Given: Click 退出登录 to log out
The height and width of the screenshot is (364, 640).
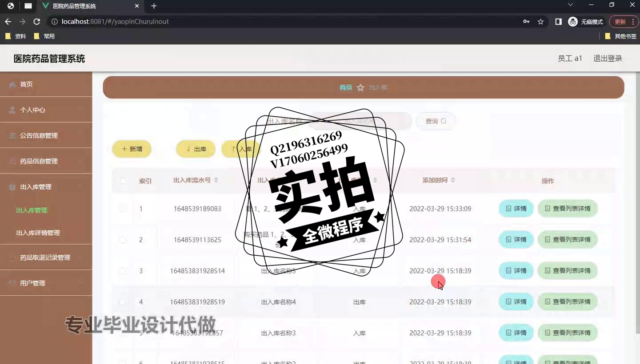Looking at the screenshot, I should click(608, 59).
